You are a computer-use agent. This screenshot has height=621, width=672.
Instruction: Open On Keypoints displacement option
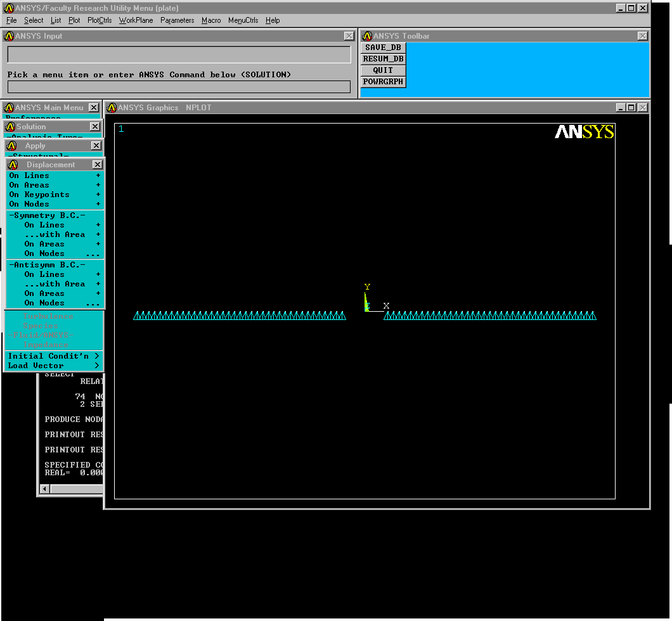click(x=39, y=195)
